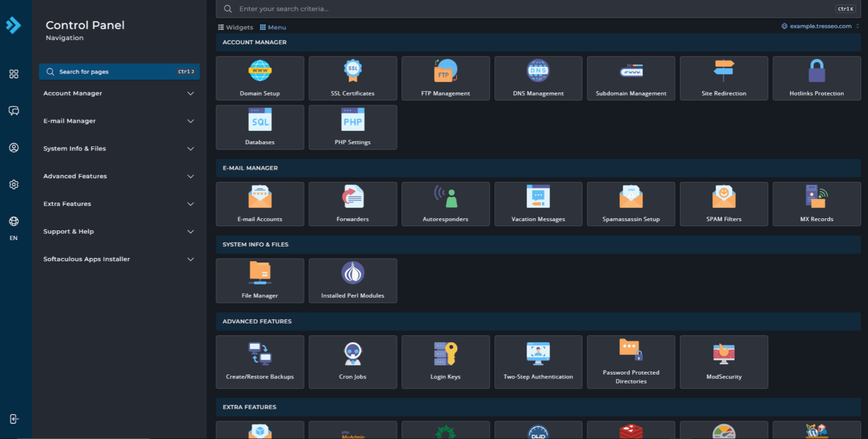
Task: Open ModSecurity tile
Action: point(724,362)
